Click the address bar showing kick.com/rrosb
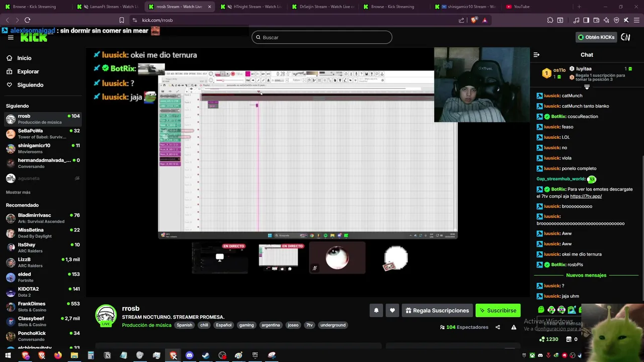The height and width of the screenshot is (362, 644). tap(292, 20)
